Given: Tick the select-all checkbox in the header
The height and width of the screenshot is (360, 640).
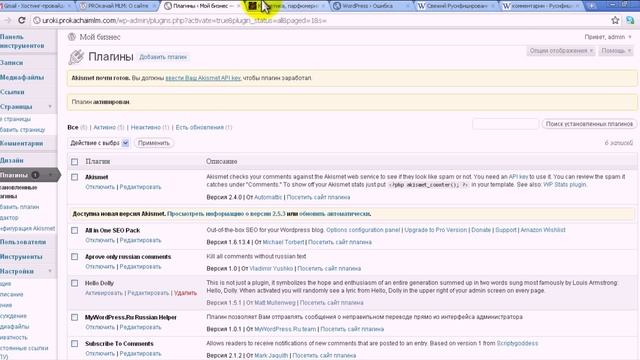Looking at the screenshot, I should click(x=74, y=162).
